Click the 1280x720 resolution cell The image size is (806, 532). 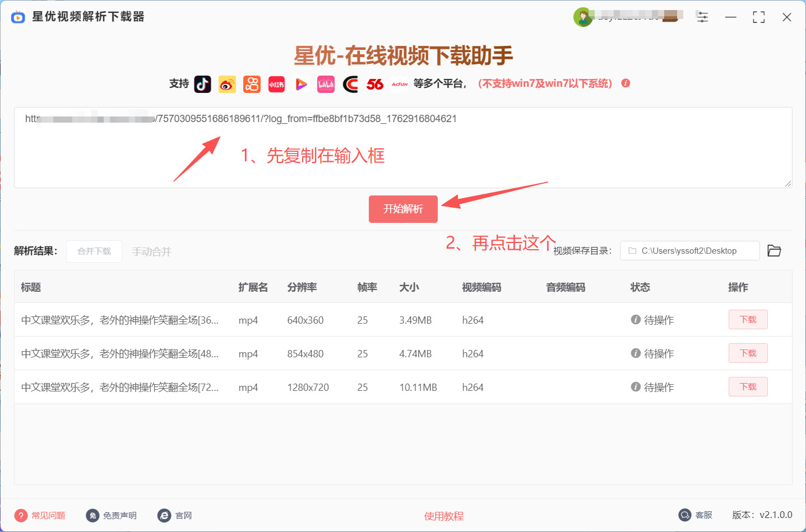(x=308, y=388)
